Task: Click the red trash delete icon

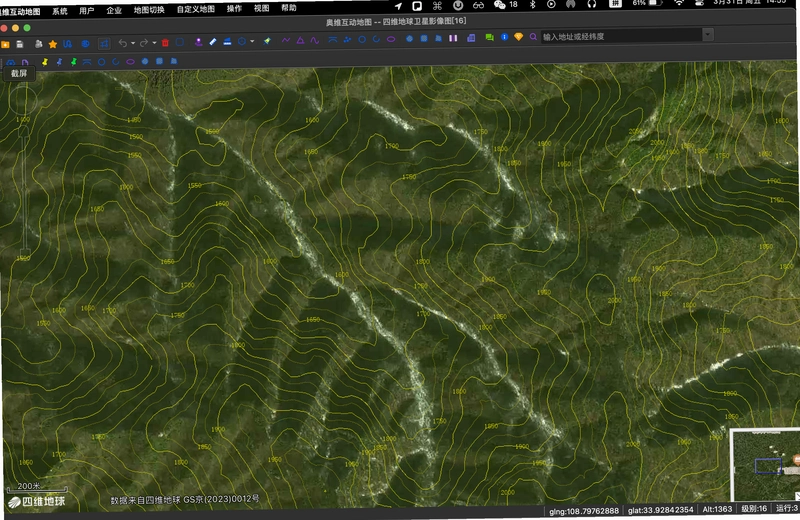Action: click(x=165, y=42)
